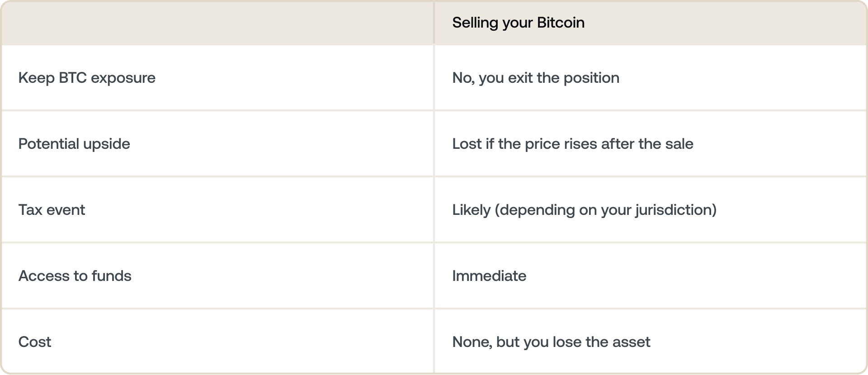Click "Likely (depending on your jurisdiction)" cell
This screenshot has height=375, width=868.
coord(584,210)
